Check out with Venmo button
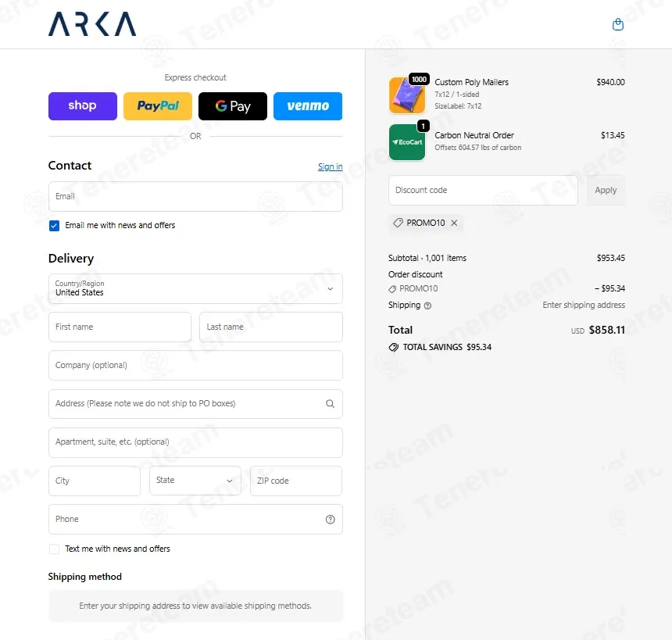Image resolution: width=672 pixels, height=640 pixels. (308, 105)
